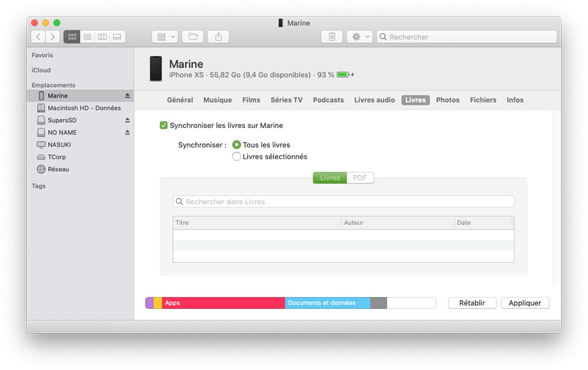The width and height of the screenshot is (588, 370).
Task: Click the new folder toolbar icon
Action: [193, 37]
